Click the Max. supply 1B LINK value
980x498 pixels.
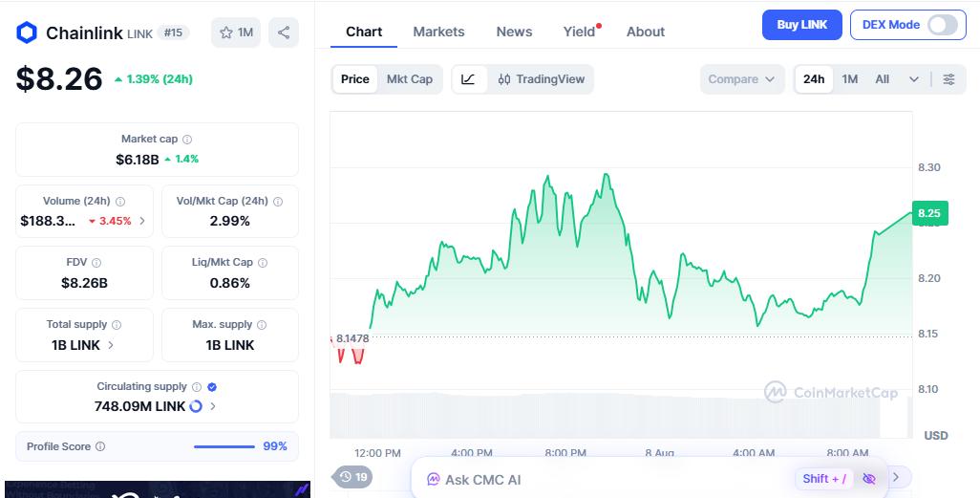coord(230,345)
